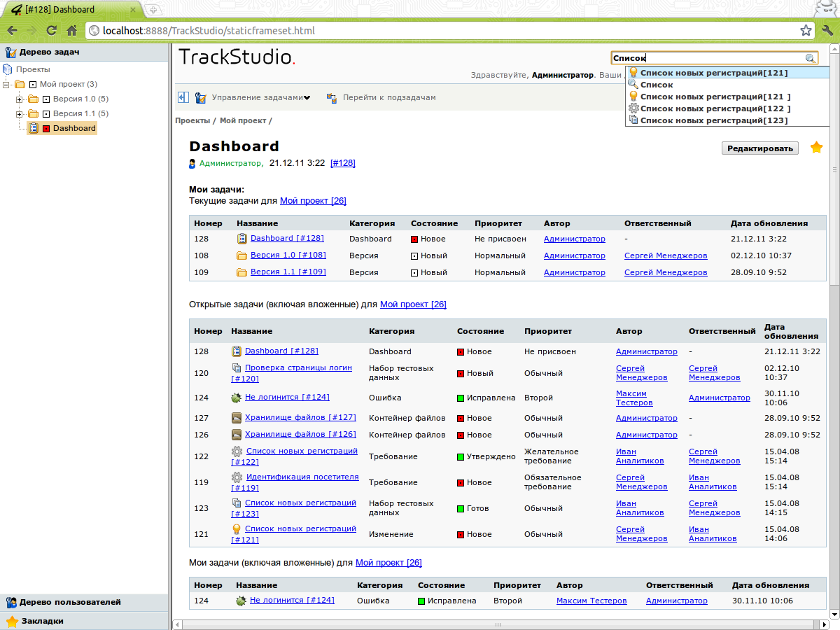Open the 'Версия 1.0 [#108]' task link
Screen dimensions: 840x630
coord(288,255)
